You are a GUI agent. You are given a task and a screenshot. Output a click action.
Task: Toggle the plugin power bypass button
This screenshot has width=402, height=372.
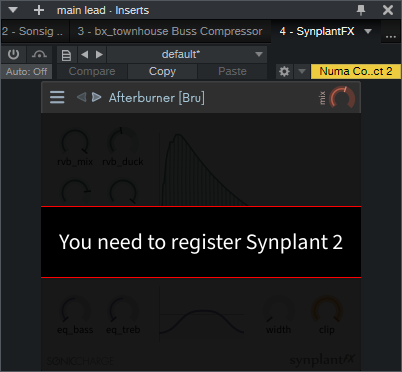[x=13, y=54]
